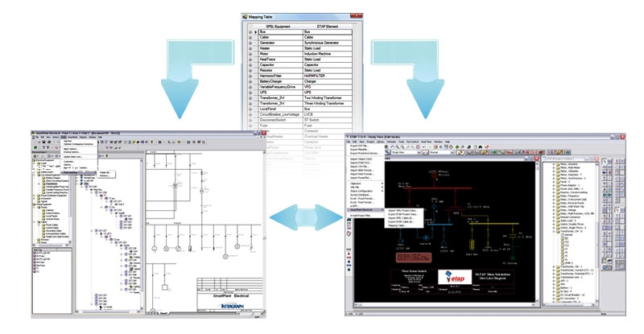Image resolution: width=644 pixels, height=334 pixels.
Task: Select the Synchronous Generator cell in Mapping Table
Action: 328,43
